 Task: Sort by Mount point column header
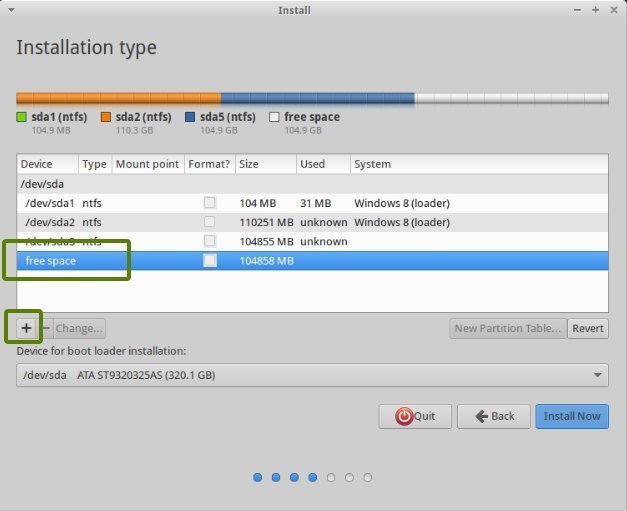[148, 164]
